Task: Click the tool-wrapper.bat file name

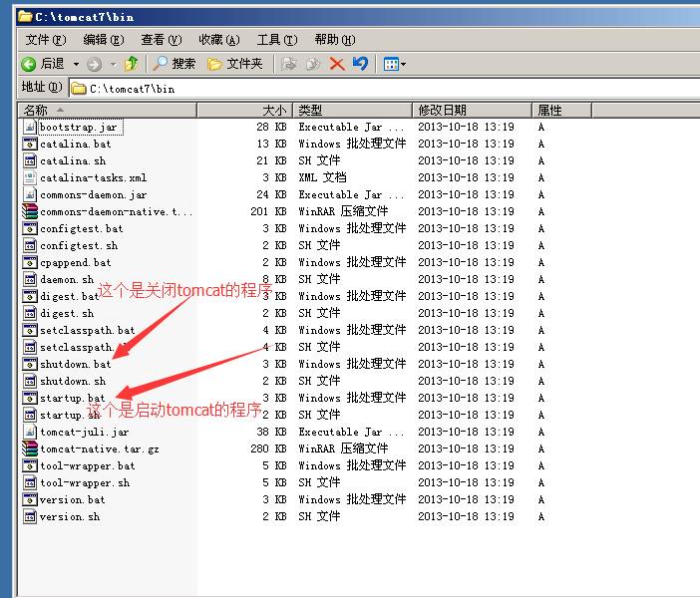Action: [87, 465]
